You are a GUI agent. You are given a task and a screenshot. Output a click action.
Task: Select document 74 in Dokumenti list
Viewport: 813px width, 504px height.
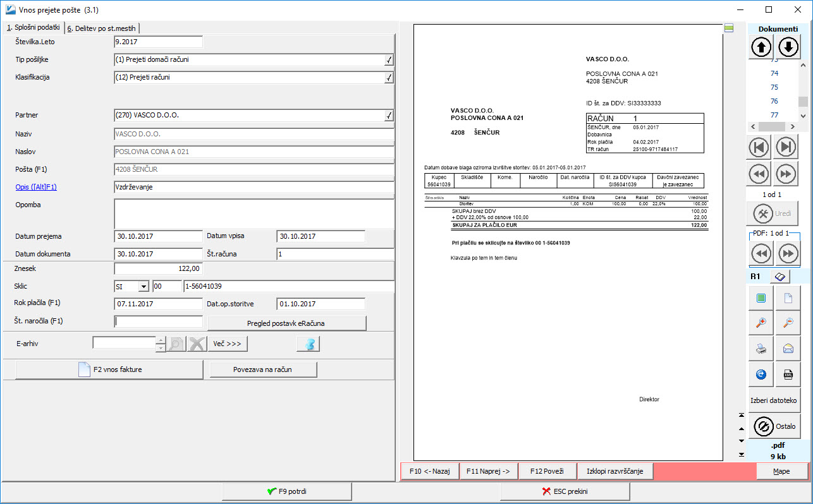[774, 73]
